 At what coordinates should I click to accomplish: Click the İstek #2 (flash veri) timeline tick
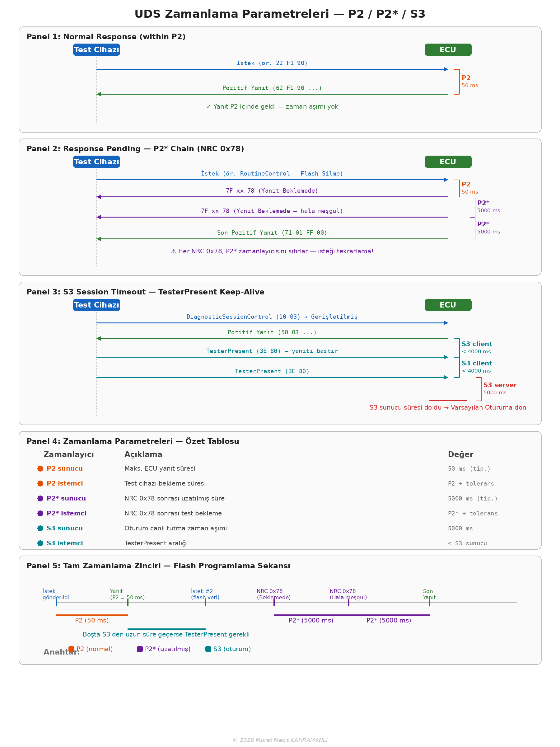tap(206, 602)
